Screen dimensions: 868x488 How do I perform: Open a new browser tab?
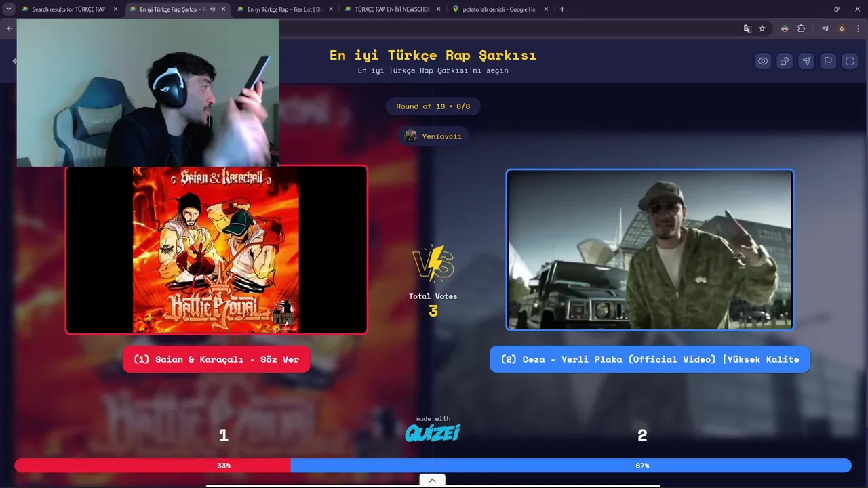point(562,9)
